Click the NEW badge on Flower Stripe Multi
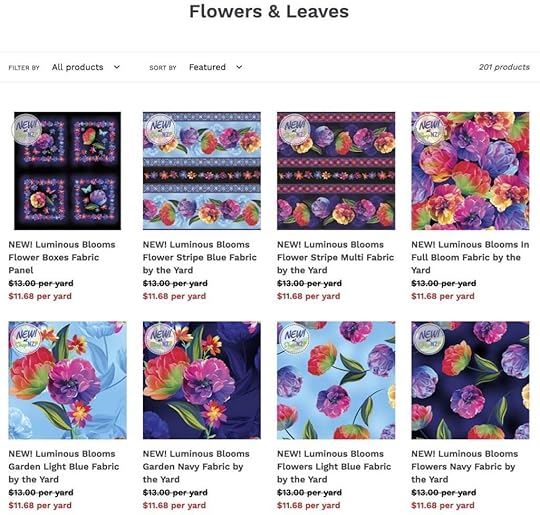The width and height of the screenshot is (540, 515). point(295,128)
